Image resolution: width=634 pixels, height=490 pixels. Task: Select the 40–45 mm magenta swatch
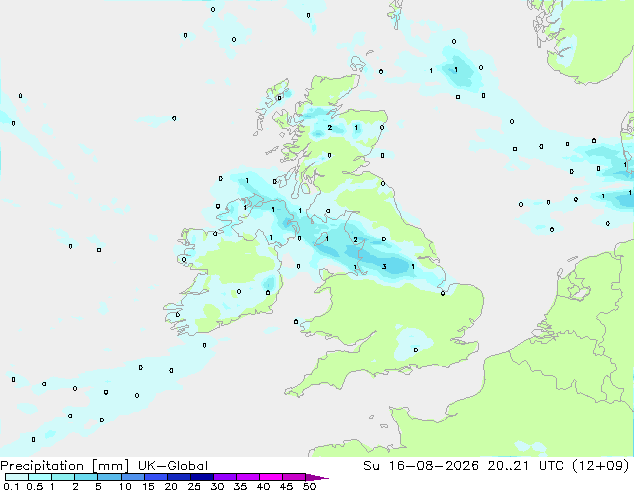coord(271,477)
